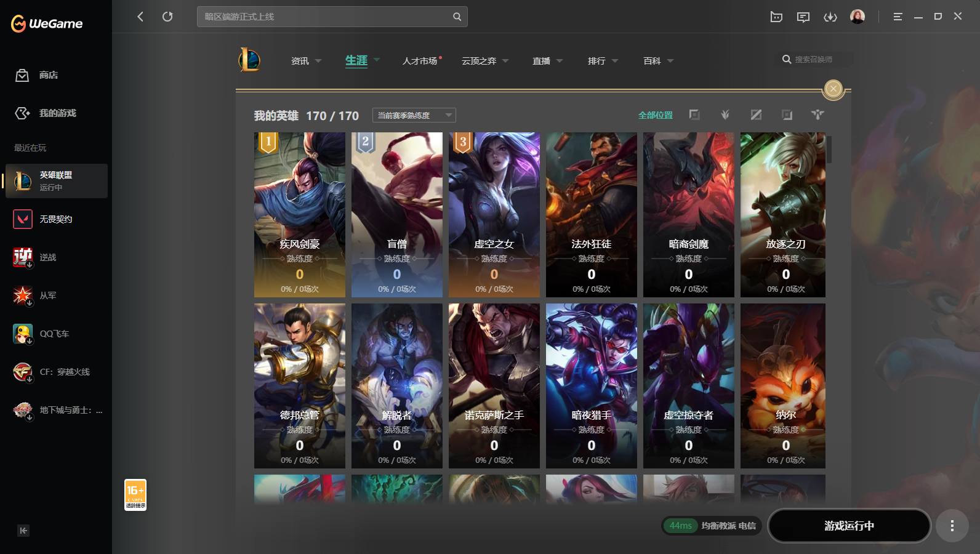
Task: Select CF: 穿越火线 in the games list
Action: tap(57, 372)
